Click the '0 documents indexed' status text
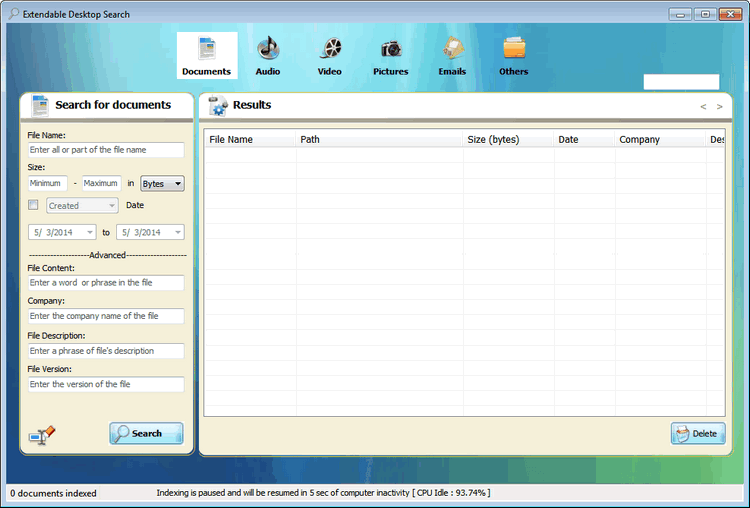750x508 pixels. (x=53, y=493)
